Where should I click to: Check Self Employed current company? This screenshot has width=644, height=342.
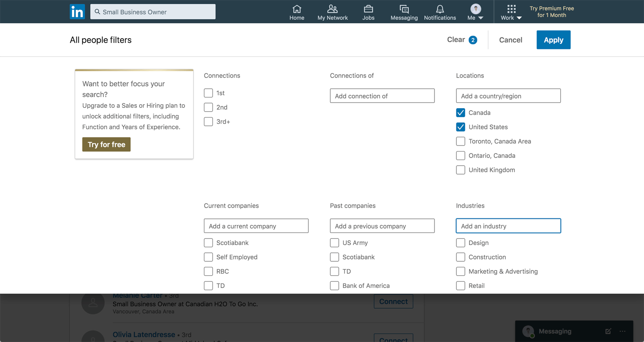[208, 257]
